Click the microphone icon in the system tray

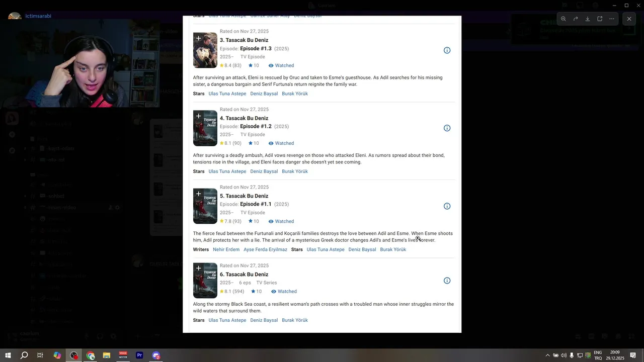point(572,355)
